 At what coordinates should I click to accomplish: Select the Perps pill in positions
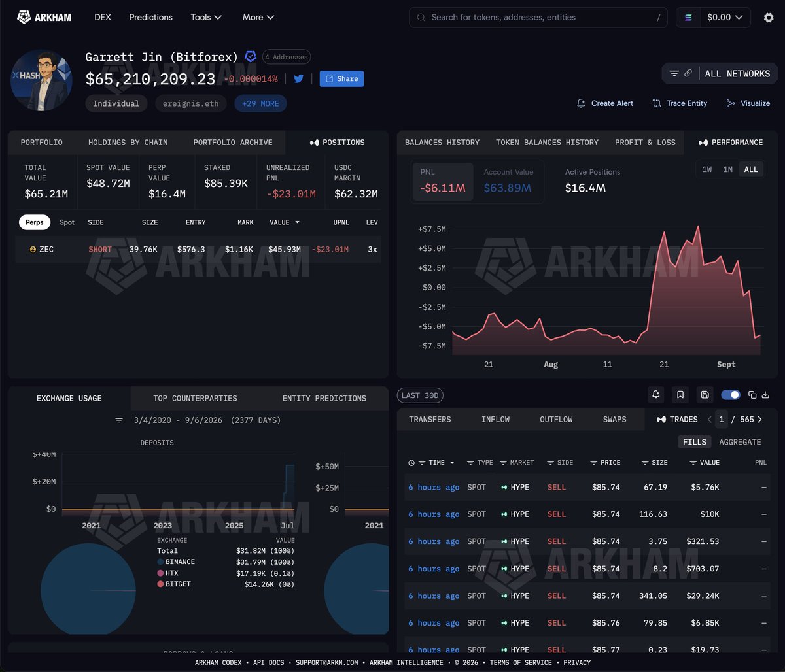35,222
